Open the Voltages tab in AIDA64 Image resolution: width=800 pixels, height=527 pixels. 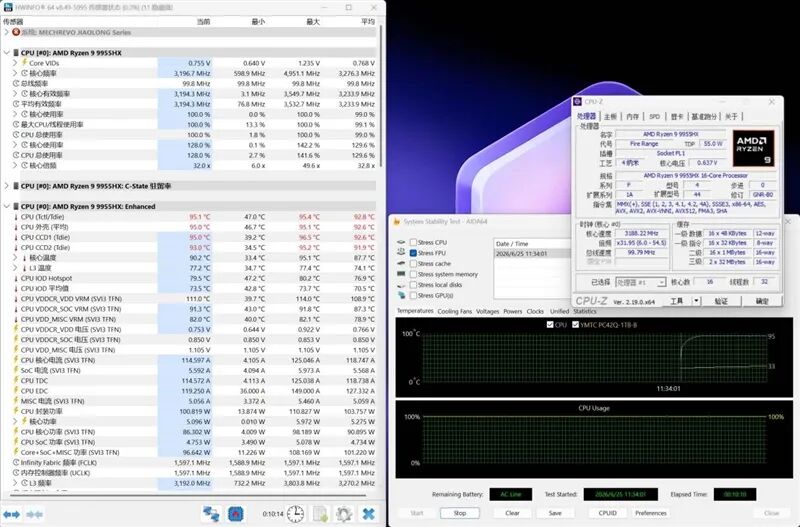(x=487, y=311)
